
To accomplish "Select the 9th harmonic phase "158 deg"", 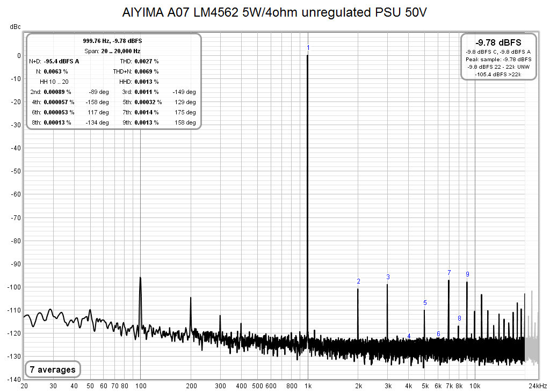I will [185, 122].
